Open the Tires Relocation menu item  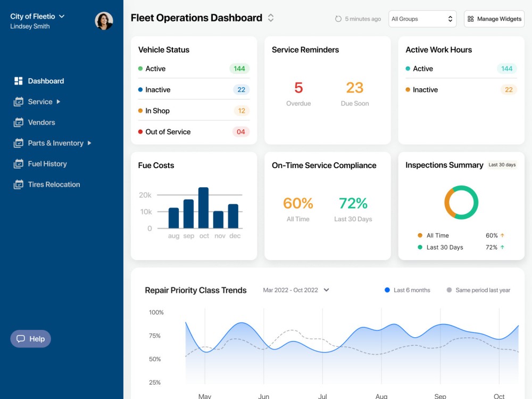coord(47,184)
